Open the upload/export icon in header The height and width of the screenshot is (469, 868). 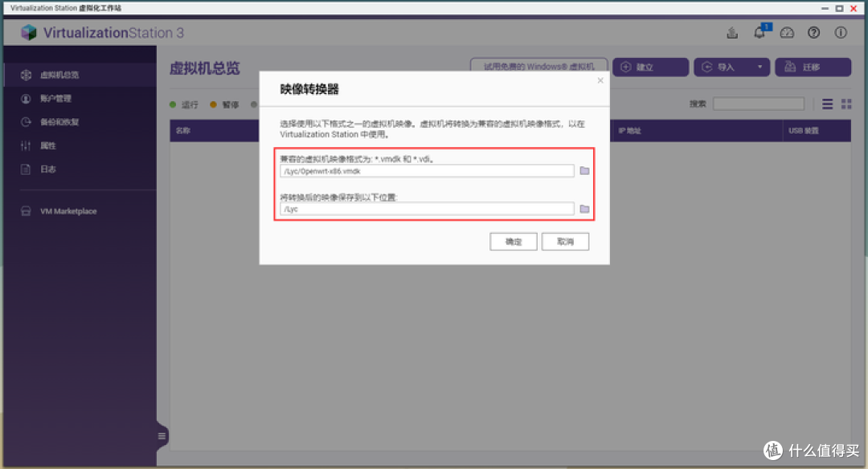click(732, 33)
